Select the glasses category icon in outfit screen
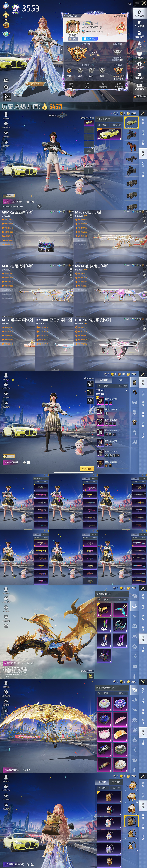 (x=134, y=403)
